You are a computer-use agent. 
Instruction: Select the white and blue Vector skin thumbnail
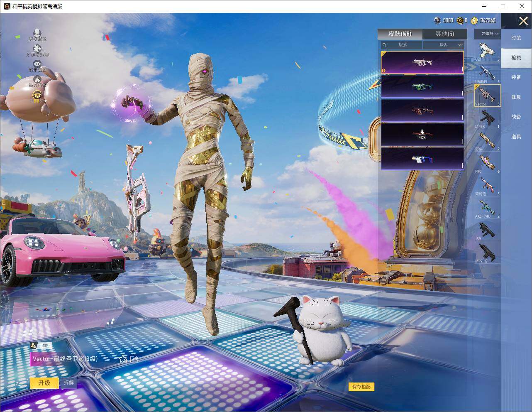click(422, 159)
